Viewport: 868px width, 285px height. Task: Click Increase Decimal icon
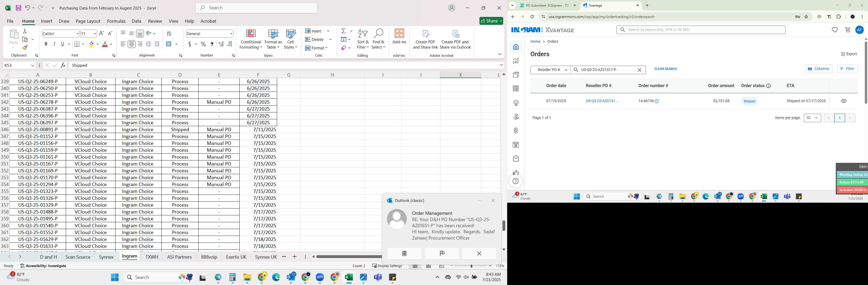tap(221, 44)
